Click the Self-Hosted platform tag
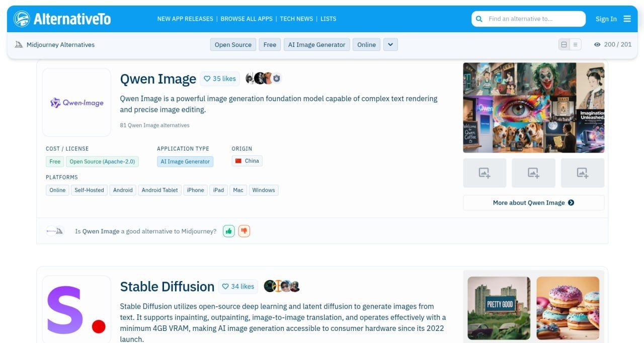The width and height of the screenshot is (644, 343). 89,190
